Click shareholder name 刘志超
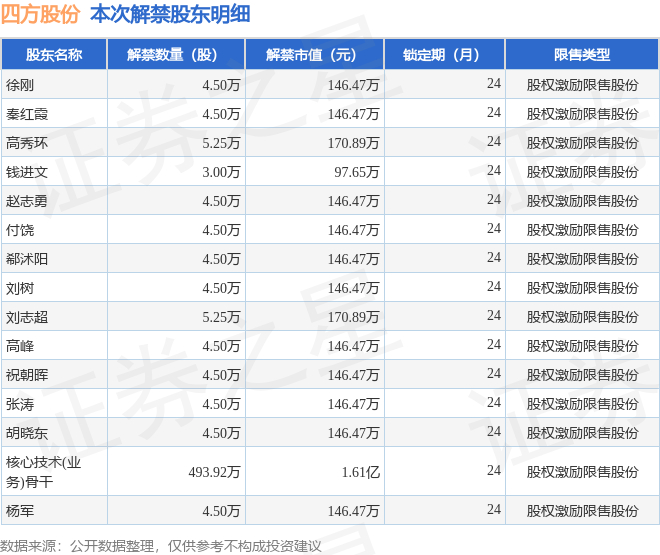660x555 pixels. point(27,317)
